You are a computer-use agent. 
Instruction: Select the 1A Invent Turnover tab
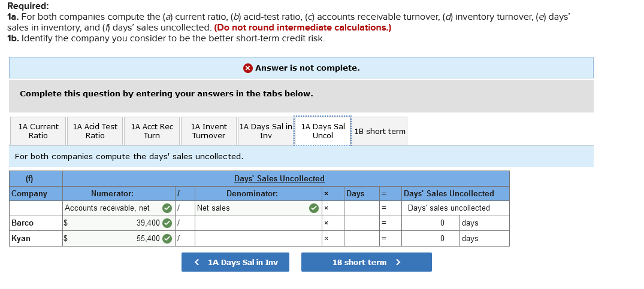click(x=208, y=131)
